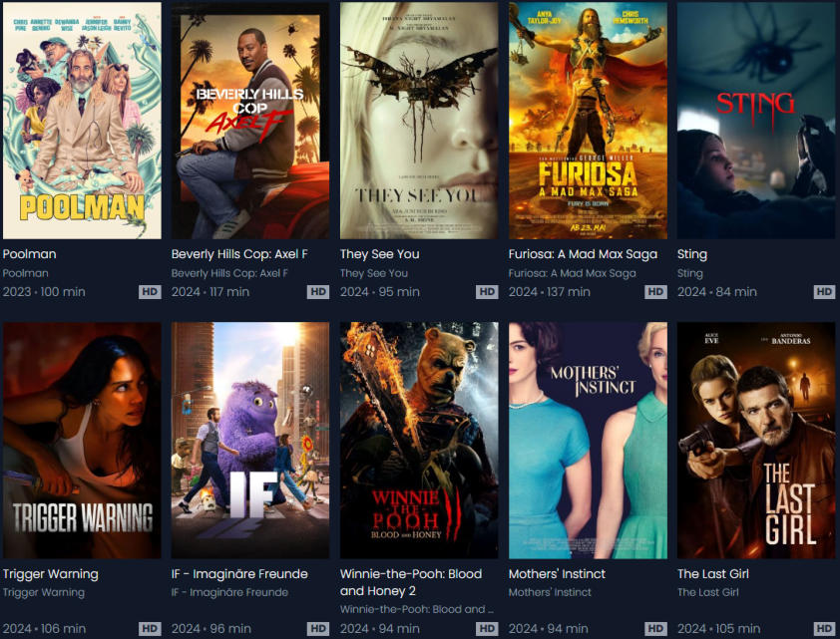The image size is (840, 639).
Task: Click the truncated grey Winnie-the-Pooh subtitle
Action: [417, 609]
